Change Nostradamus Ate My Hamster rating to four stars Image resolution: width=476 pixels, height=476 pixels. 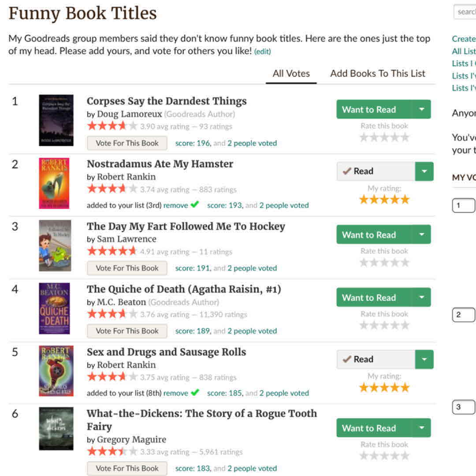(395, 200)
